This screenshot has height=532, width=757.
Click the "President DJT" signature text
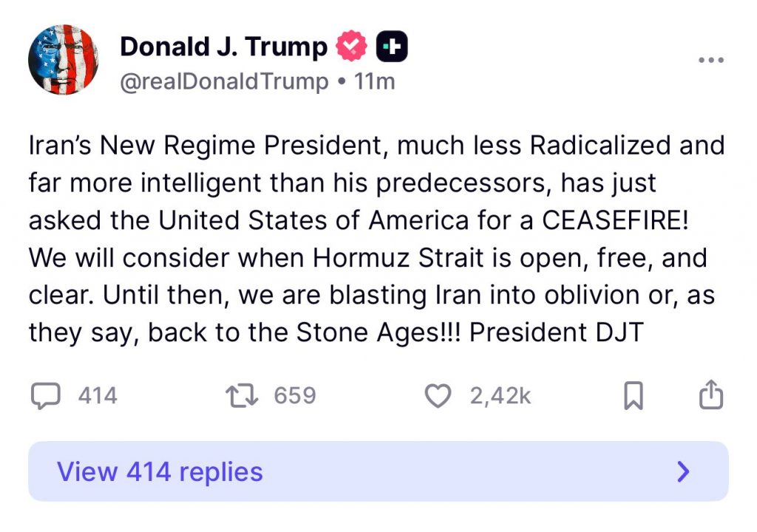[x=557, y=332]
